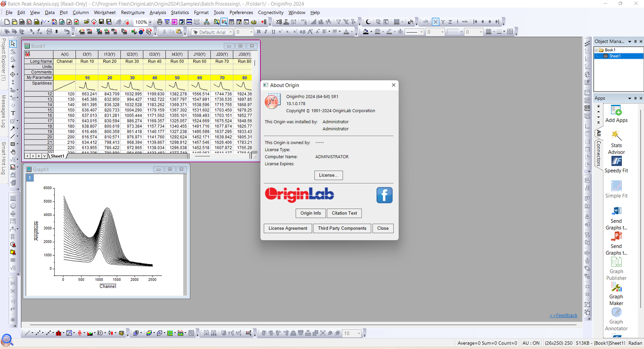Toggle auto-hide pin on Apps panel
Viewport: 644px width, 349px height.
point(636,98)
